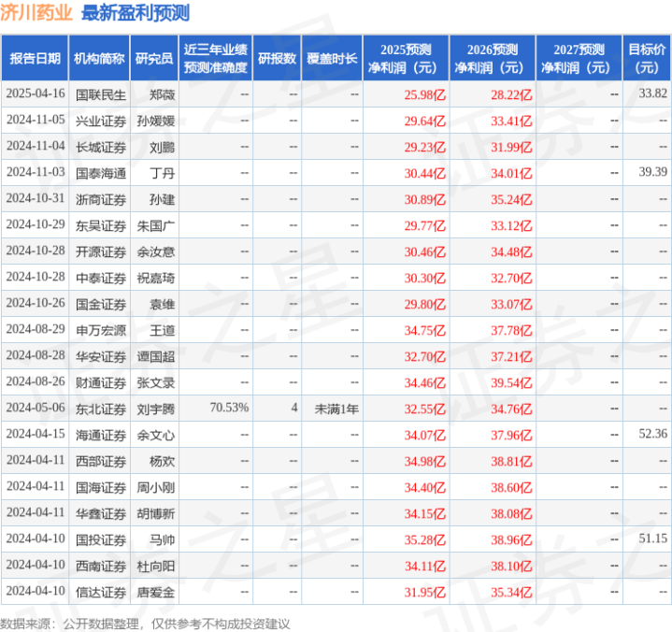
Task: Click analyst name 朱国广
Action: tap(155, 226)
